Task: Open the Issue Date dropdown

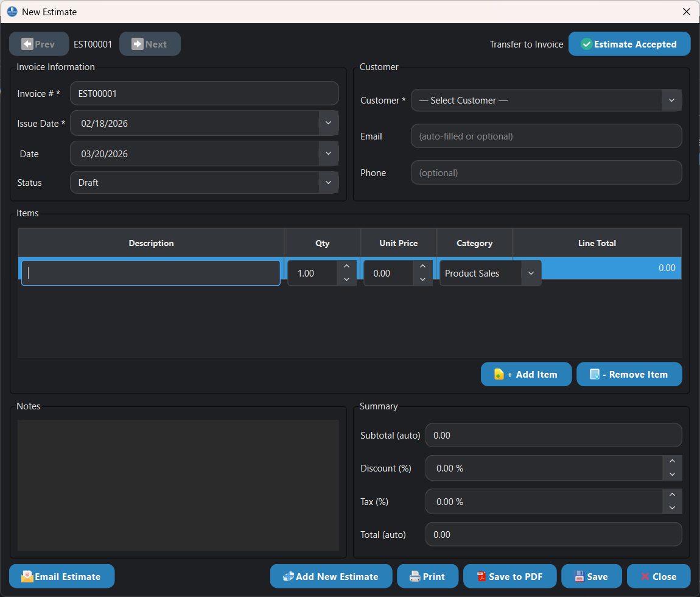Action: click(x=327, y=123)
